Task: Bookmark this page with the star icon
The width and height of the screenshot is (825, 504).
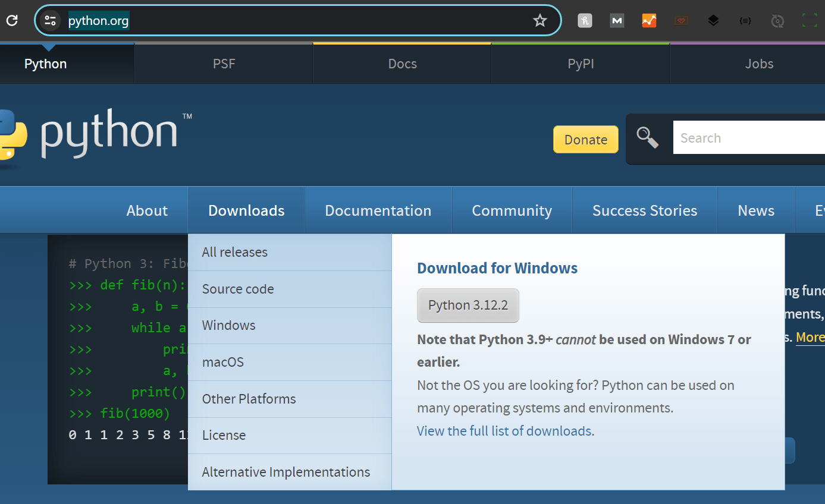Action: click(539, 21)
